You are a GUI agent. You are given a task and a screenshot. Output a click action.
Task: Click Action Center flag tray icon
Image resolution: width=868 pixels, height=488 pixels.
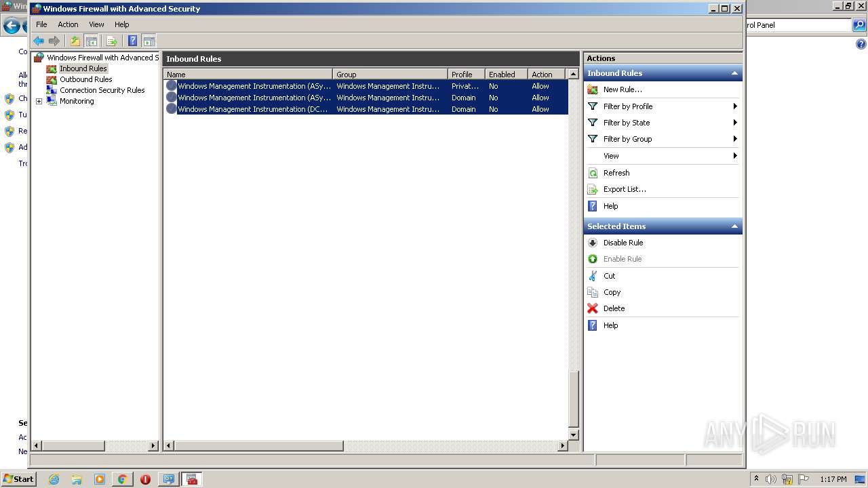803,479
